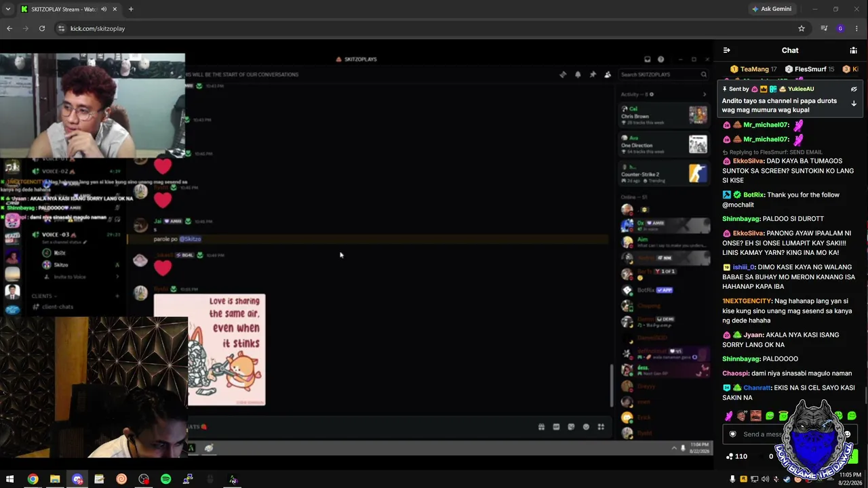Collapse the CLIENTS category in Discord
Screen dimensions: 868x488
(45, 296)
